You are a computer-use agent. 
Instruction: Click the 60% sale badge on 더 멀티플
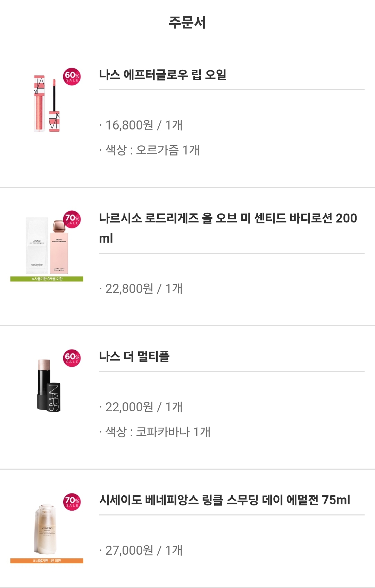[72, 358]
